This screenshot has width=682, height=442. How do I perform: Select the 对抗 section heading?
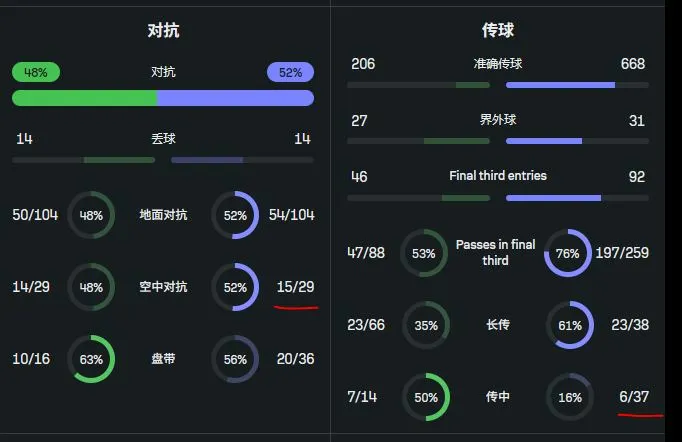pyautogui.click(x=163, y=30)
